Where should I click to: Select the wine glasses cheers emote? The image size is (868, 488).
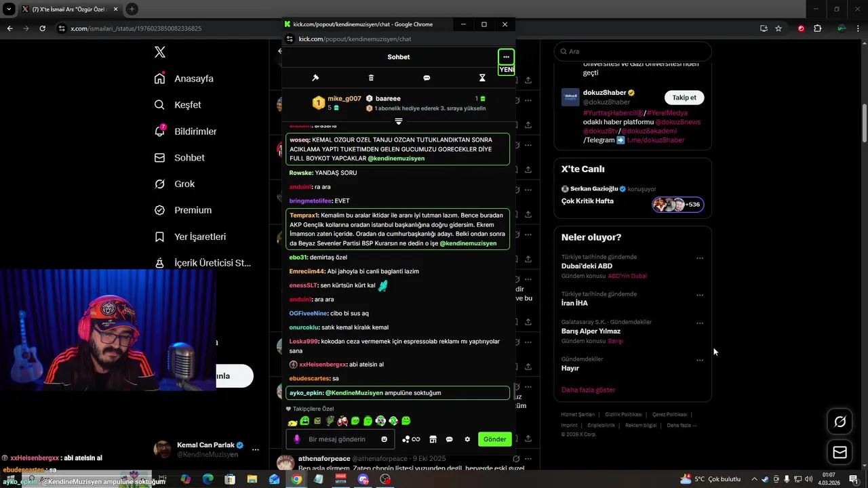coord(342,422)
